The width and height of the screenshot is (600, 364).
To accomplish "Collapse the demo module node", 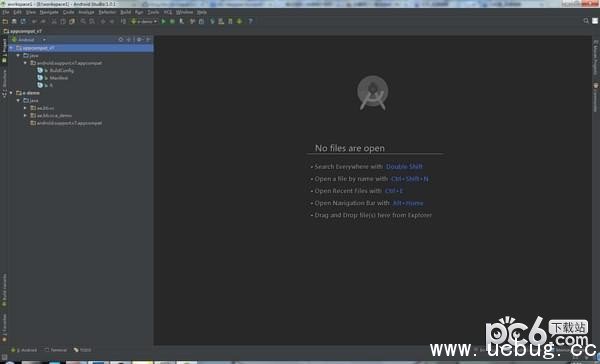I will [x=11, y=93].
